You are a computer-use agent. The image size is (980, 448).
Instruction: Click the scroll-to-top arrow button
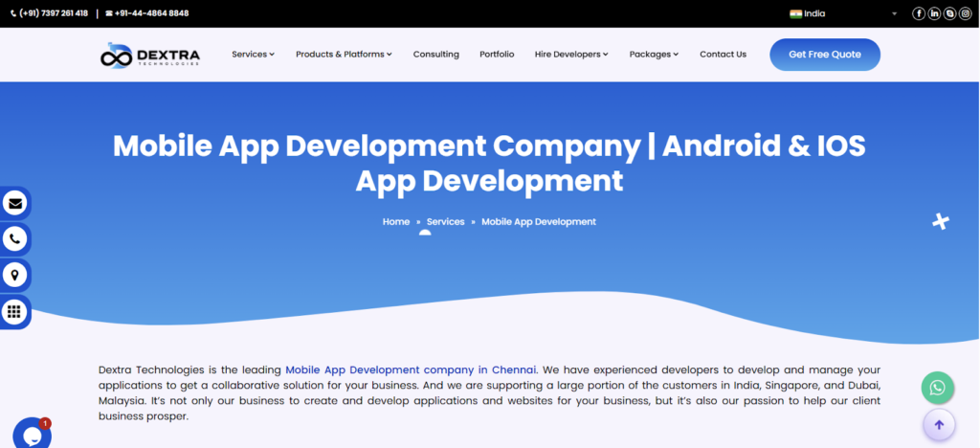pyautogui.click(x=938, y=425)
